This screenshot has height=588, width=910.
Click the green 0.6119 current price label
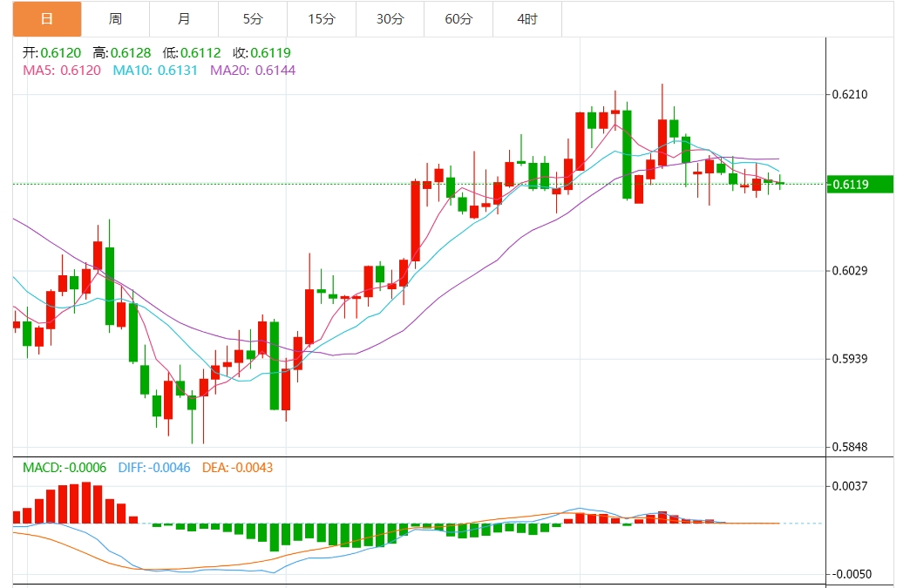point(860,185)
